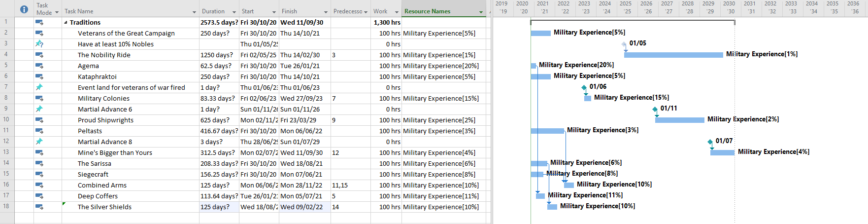Click the 01/06 milestone diamond in Gantt chart

click(584, 88)
